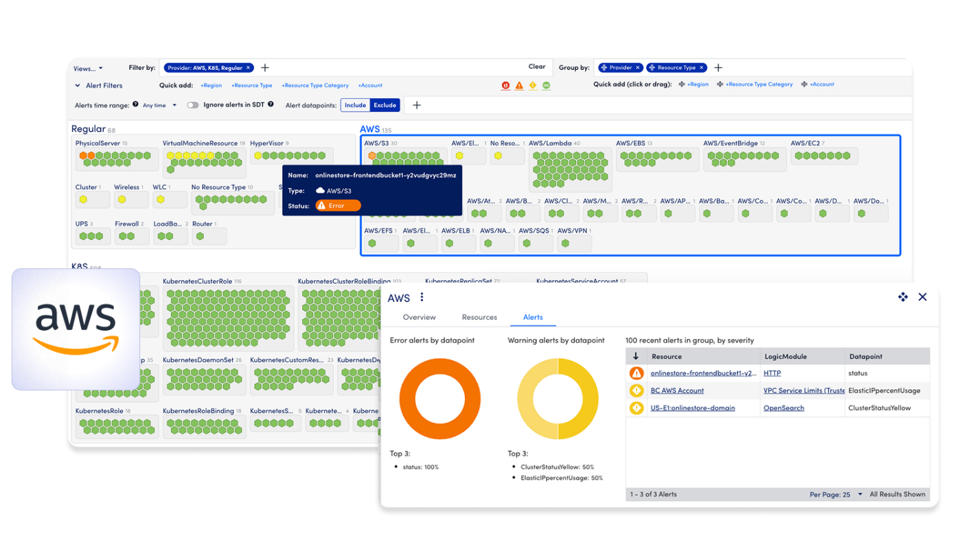
Task: Quick add +Account filter
Action: point(370,86)
